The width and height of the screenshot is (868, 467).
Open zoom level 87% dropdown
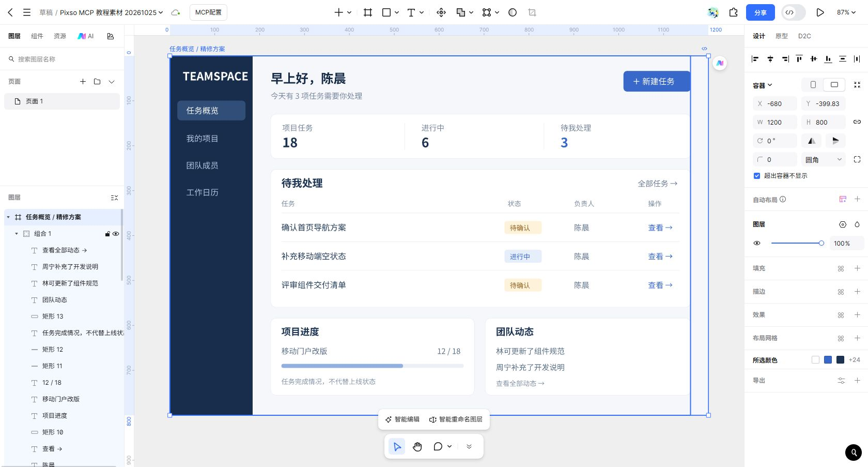point(846,12)
